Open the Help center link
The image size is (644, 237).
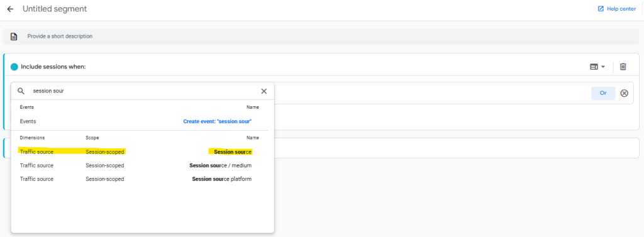(x=617, y=9)
